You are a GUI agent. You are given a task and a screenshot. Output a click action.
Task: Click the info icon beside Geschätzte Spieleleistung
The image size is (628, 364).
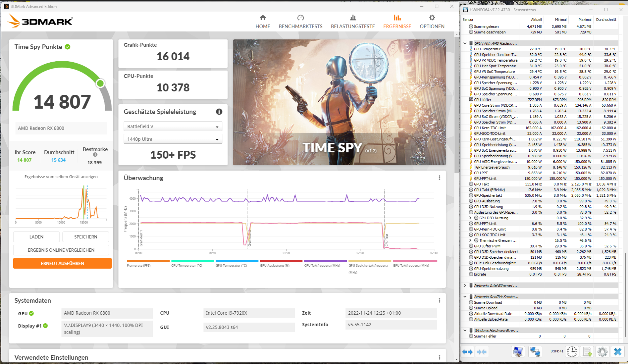coord(219,112)
